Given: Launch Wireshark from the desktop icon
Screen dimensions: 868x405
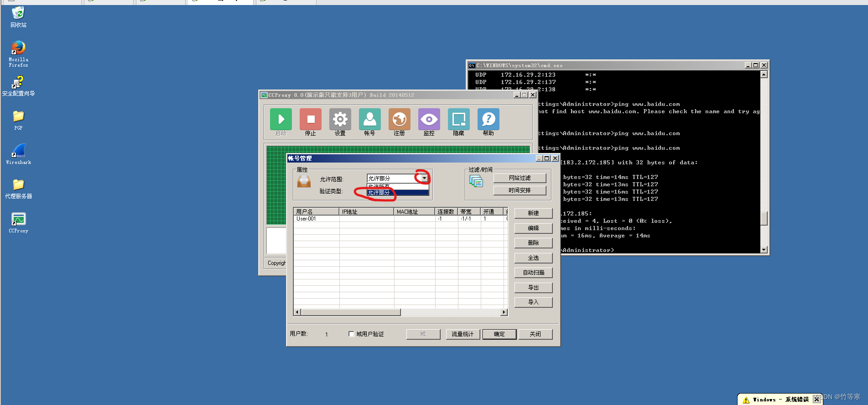Looking at the screenshot, I should (18, 150).
